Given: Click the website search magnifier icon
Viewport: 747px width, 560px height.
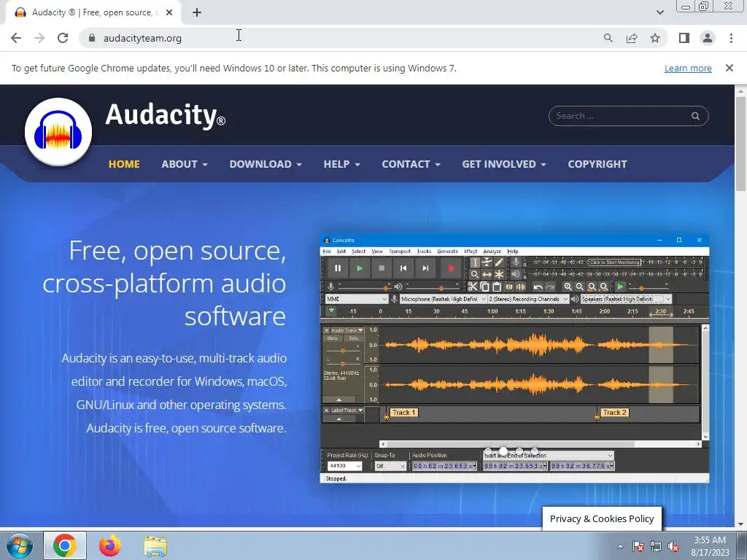Looking at the screenshot, I should pyautogui.click(x=695, y=116).
